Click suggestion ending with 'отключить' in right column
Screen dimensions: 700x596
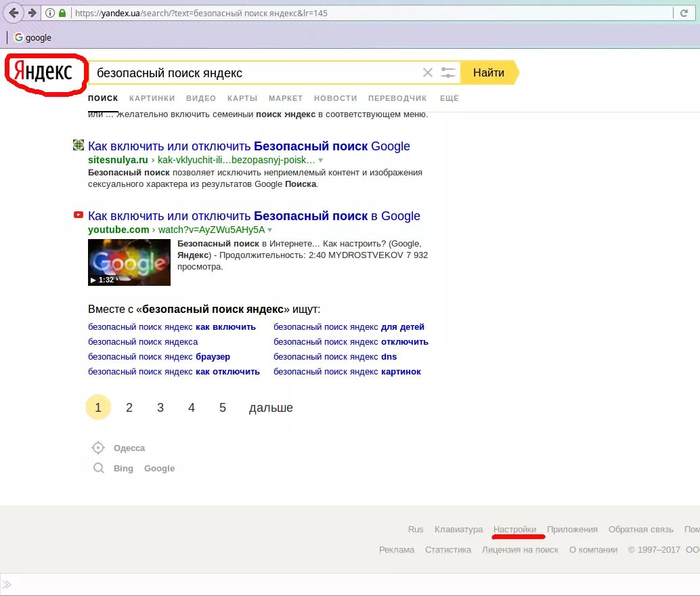click(x=351, y=342)
